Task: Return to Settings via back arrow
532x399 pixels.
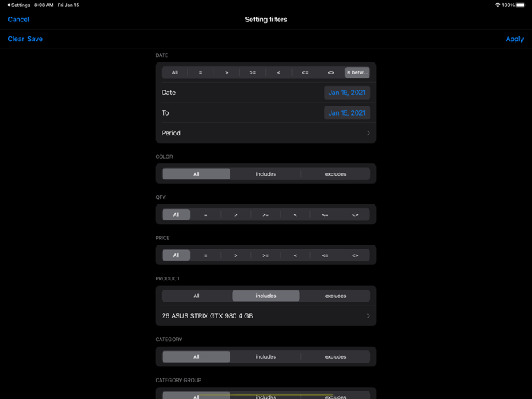Action: [18, 5]
